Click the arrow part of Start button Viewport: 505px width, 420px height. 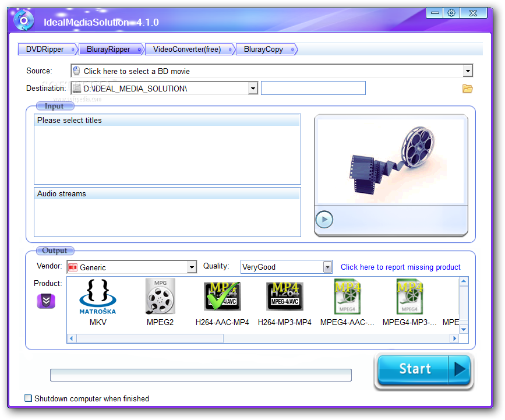pyautogui.click(x=460, y=369)
